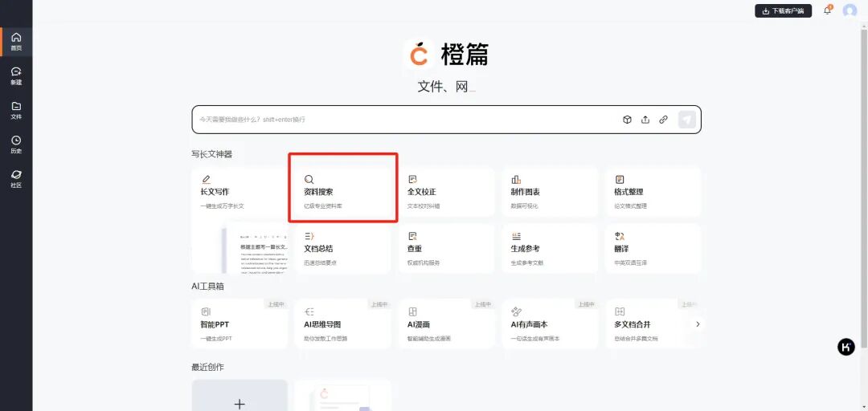
Task: Click the AI工具箱 heading
Action: click(x=207, y=286)
